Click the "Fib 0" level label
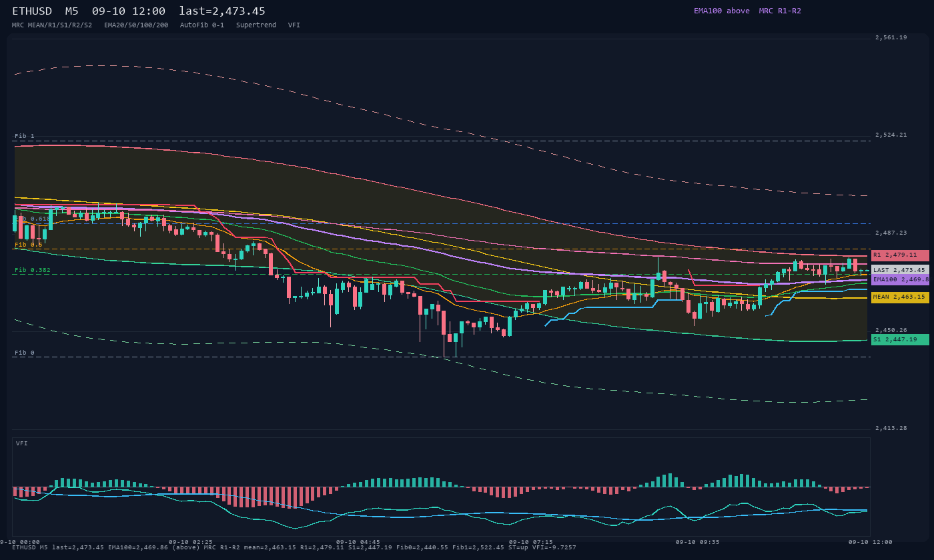The width and height of the screenshot is (934, 560). coord(25,353)
